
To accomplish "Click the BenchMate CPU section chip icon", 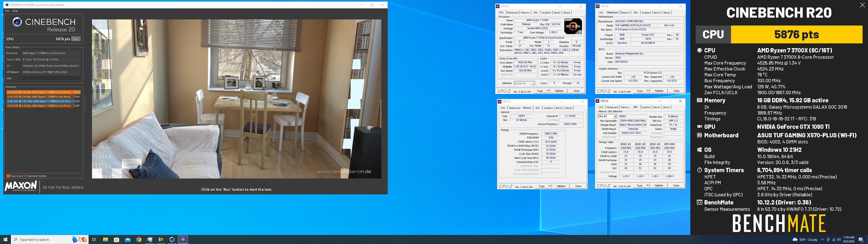I will [700, 50].
